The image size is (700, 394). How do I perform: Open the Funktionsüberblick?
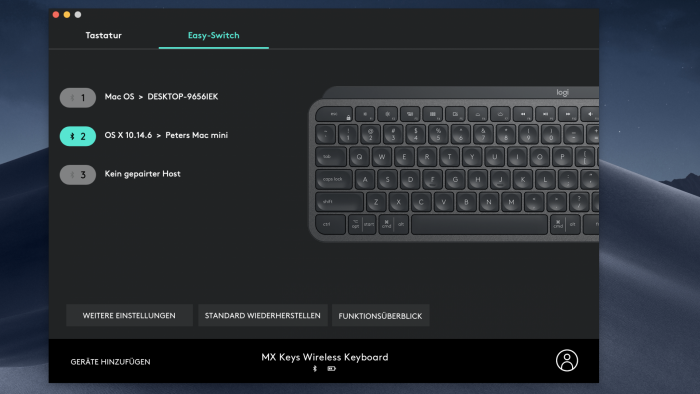pyautogui.click(x=380, y=315)
